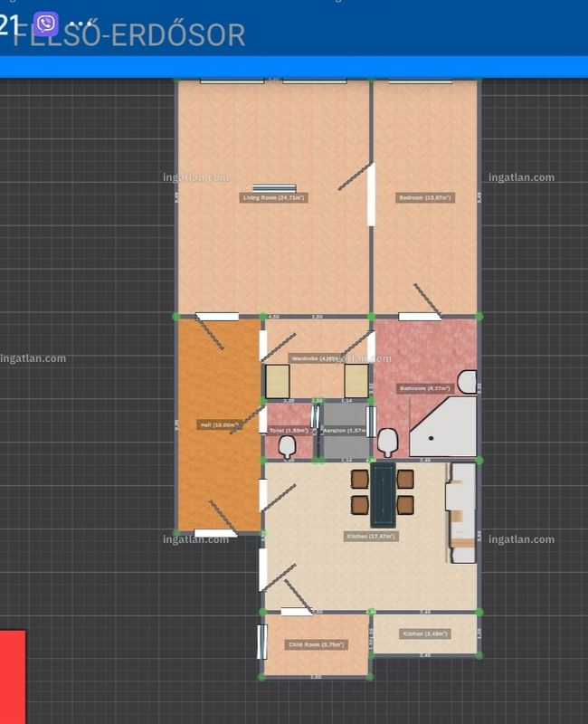Image resolution: width=588 pixels, height=724 pixels.
Task: Select the Kitchen 17,47m² label
Action: click(371, 537)
